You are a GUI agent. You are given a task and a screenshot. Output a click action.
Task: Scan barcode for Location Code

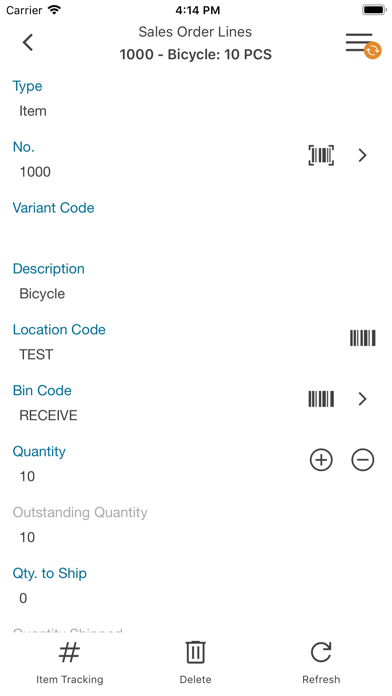(363, 338)
